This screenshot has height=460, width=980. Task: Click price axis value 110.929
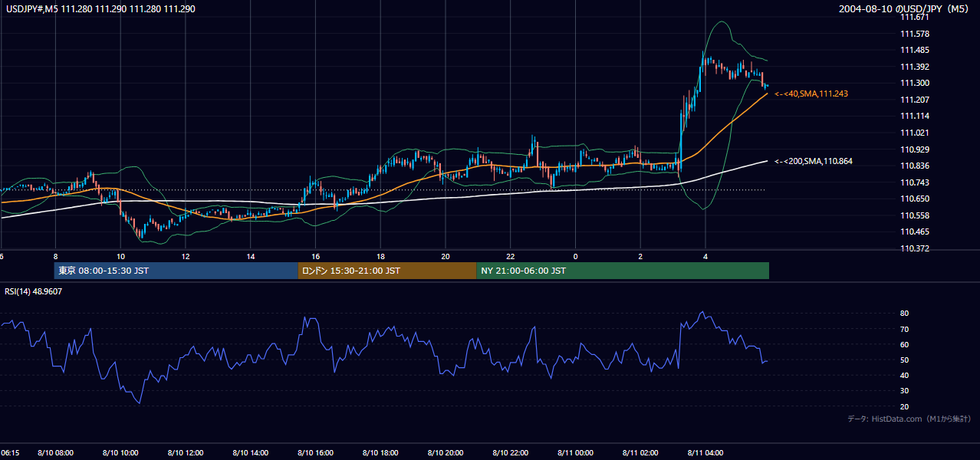[x=914, y=149]
